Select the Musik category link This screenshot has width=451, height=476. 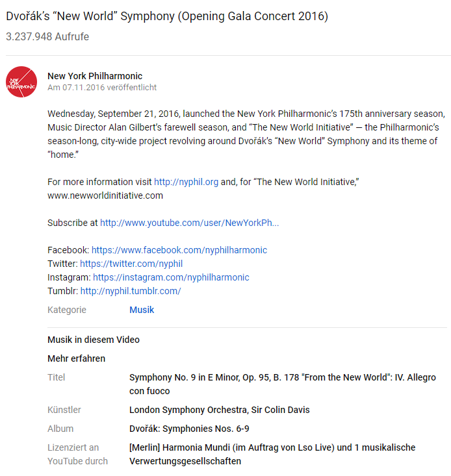pos(142,310)
